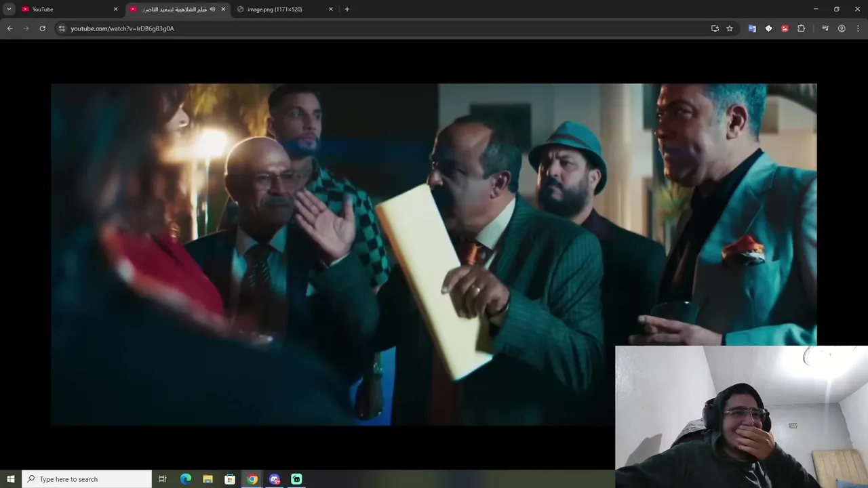Mute the audio-playing tab speaker icon

(212, 9)
